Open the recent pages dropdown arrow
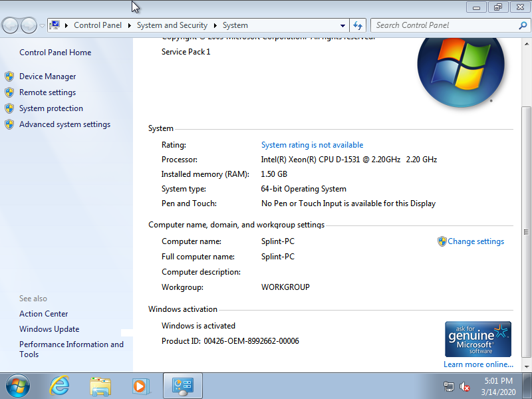The width and height of the screenshot is (532, 399). 42,25
